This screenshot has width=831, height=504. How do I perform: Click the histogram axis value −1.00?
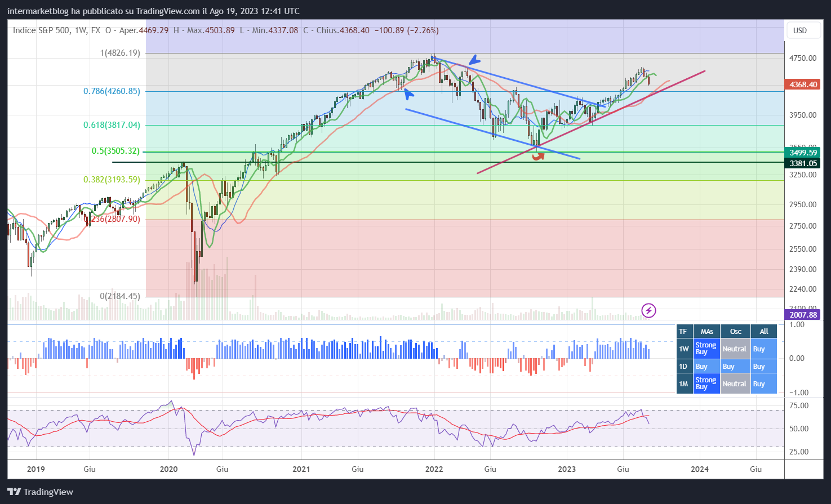(798, 393)
